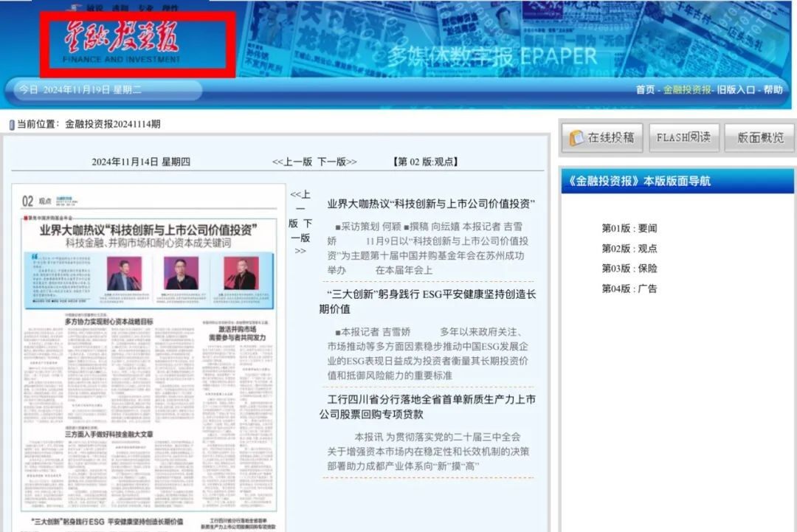Click the 版面概览 button

pos(760,137)
